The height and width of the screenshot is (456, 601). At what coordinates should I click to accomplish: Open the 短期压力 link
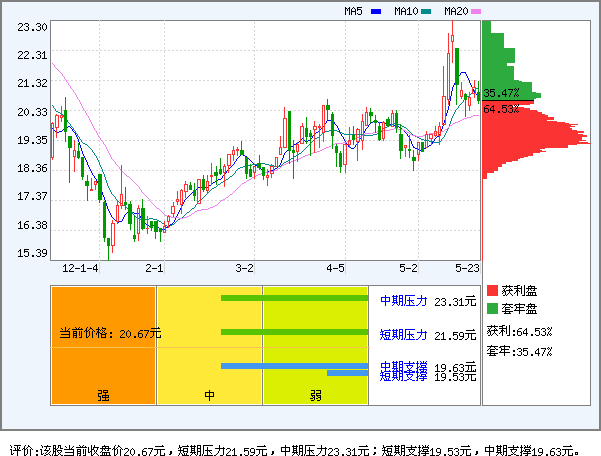coord(403,333)
